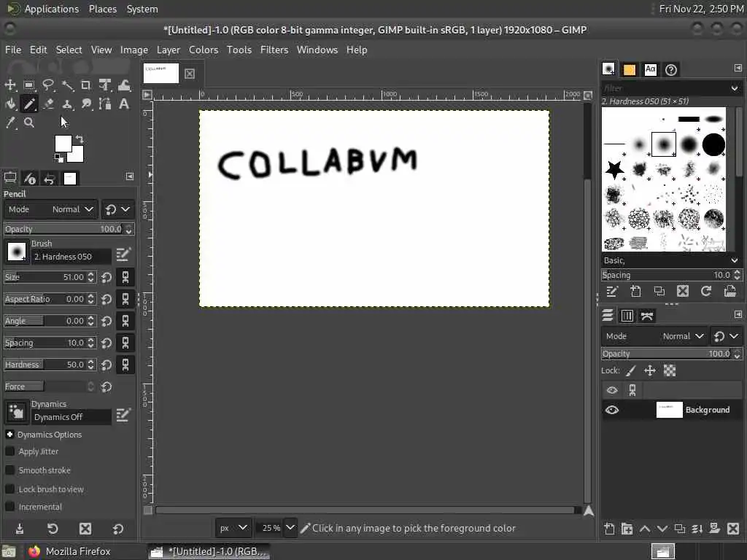Screen dimensions: 747x560
Task: Select the Paths tool
Action: click(x=105, y=104)
